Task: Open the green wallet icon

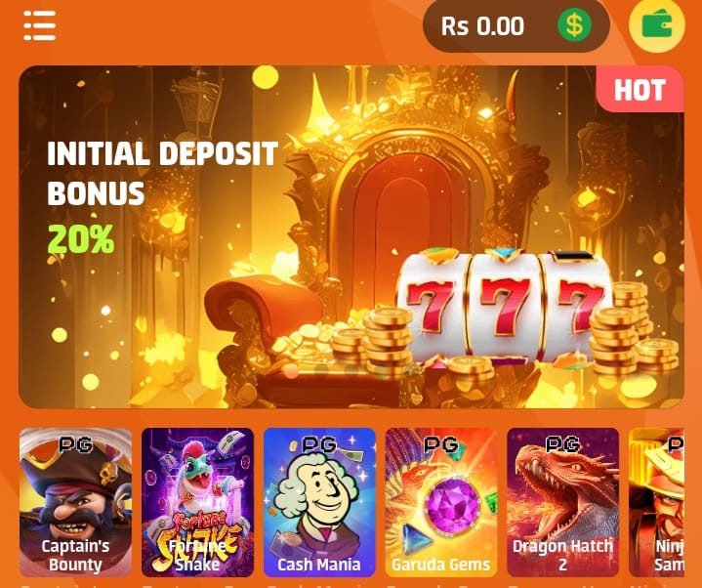Action: (x=657, y=25)
